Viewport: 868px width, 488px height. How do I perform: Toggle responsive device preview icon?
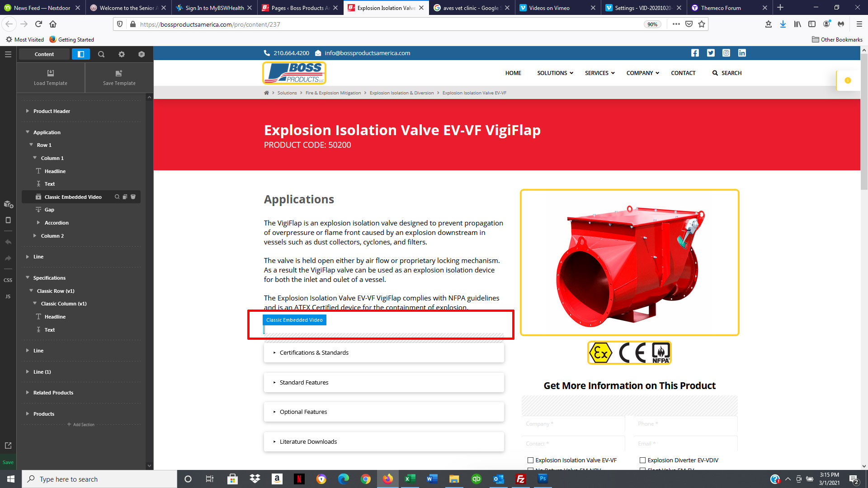point(8,220)
